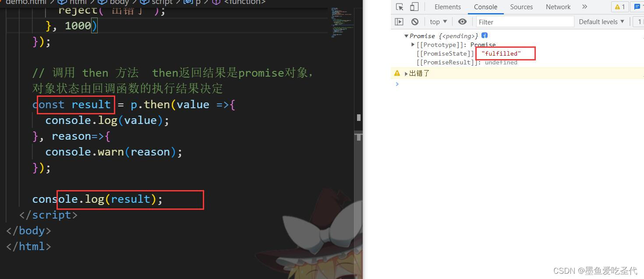This screenshot has width=644, height=279.
Task: Place cursor on console.log(value) line
Action: (107, 120)
